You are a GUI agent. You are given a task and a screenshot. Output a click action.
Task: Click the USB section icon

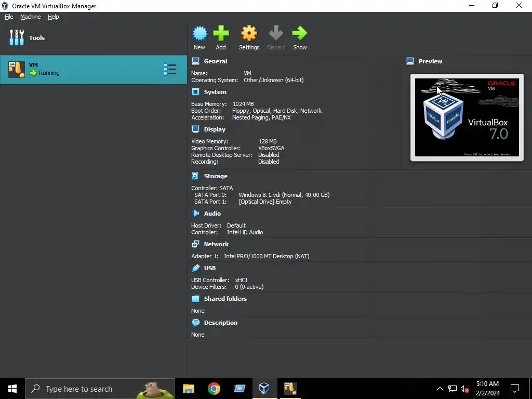(195, 268)
